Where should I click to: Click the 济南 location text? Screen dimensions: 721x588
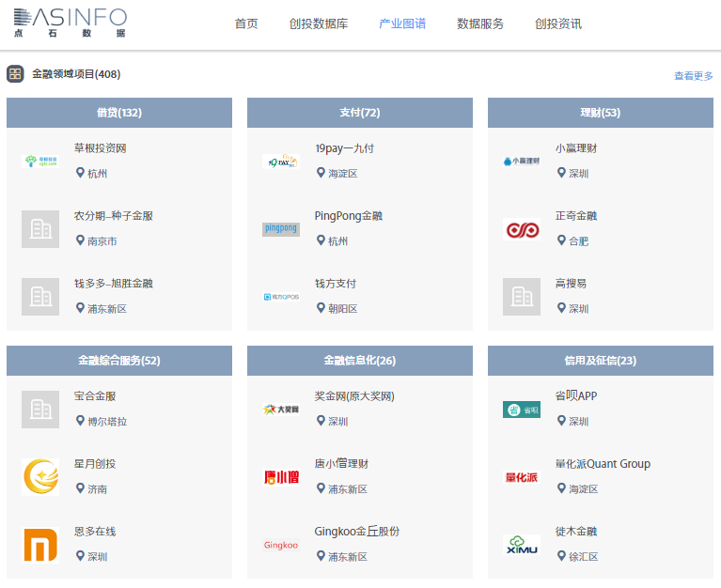(x=98, y=489)
